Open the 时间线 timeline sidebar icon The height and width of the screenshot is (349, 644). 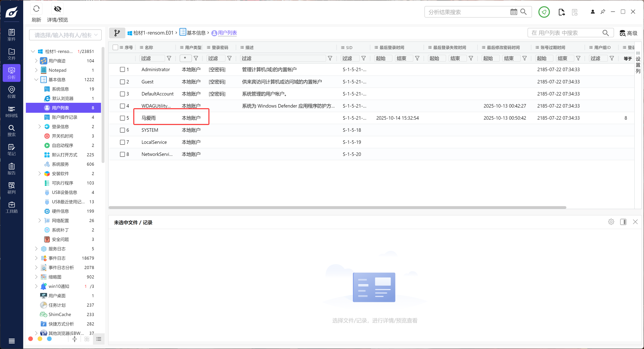point(11,112)
